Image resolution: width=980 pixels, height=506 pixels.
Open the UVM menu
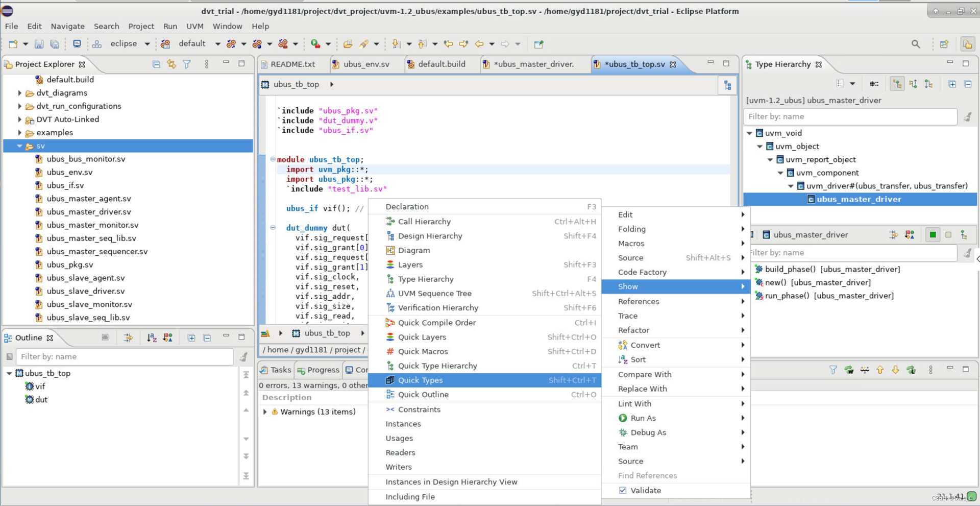click(194, 26)
